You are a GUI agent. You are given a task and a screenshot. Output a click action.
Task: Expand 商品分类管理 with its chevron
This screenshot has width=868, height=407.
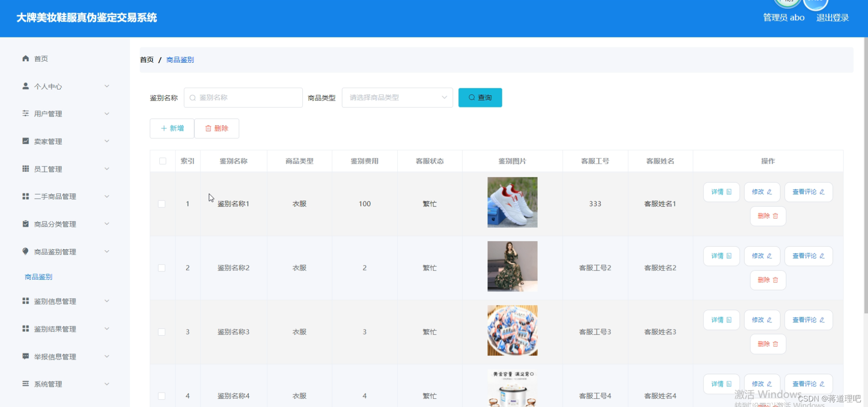[x=107, y=224]
